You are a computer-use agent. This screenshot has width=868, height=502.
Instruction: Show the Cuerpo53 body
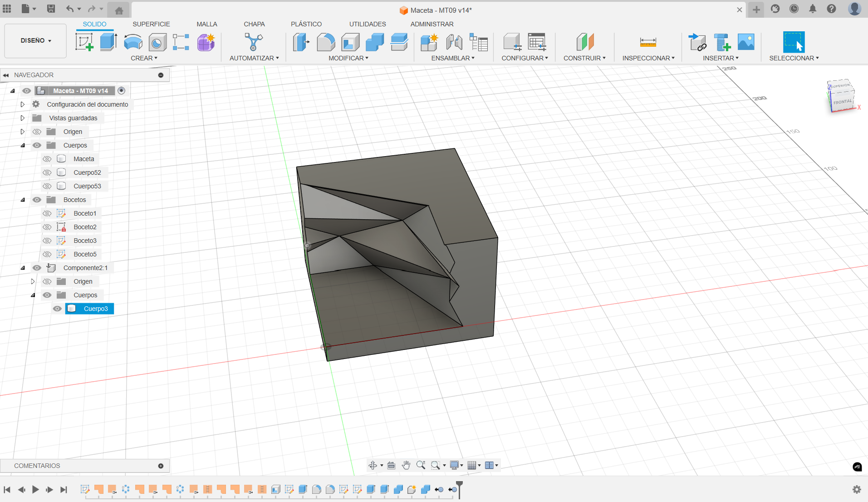pyautogui.click(x=47, y=186)
